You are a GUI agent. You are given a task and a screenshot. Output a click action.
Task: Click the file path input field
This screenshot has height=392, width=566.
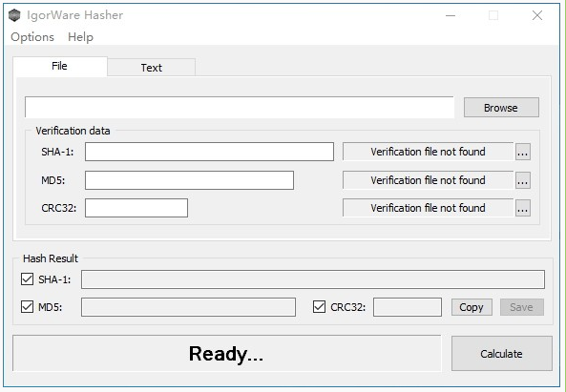[240, 107]
